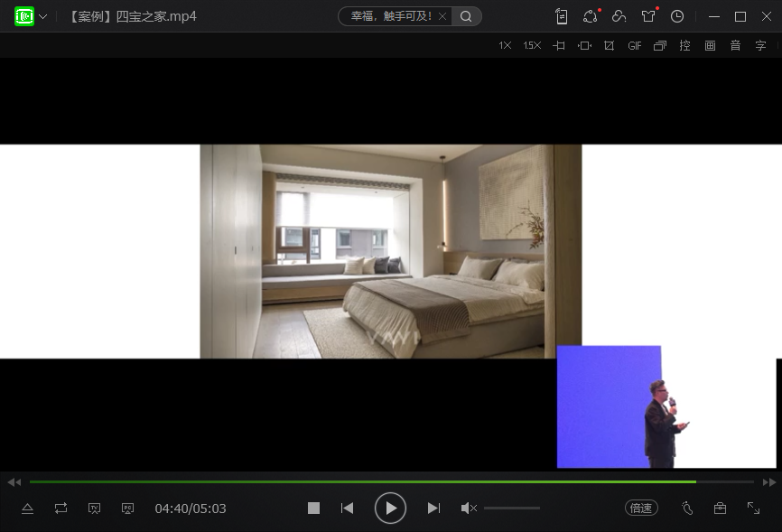This screenshot has width=782, height=532.
Task: Open the iQIYI player logo menu
Action: [x=24, y=16]
